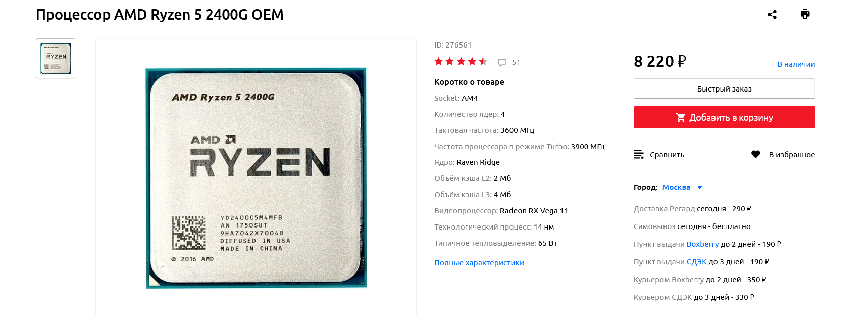Open the Полные характеристики link
This screenshot has width=868, height=318.
tap(479, 263)
